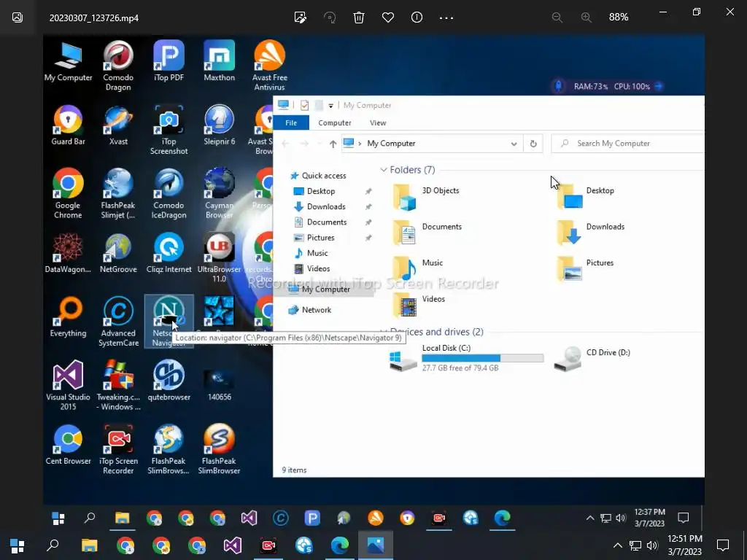The width and height of the screenshot is (747, 560).
Task: Open the View ribbon tab
Action: (x=378, y=122)
